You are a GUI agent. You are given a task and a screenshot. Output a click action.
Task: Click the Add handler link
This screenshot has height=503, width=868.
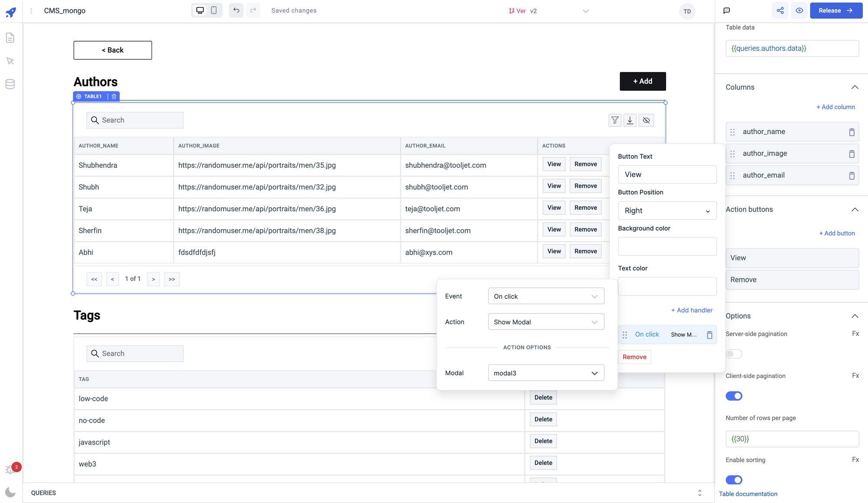pyautogui.click(x=691, y=310)
